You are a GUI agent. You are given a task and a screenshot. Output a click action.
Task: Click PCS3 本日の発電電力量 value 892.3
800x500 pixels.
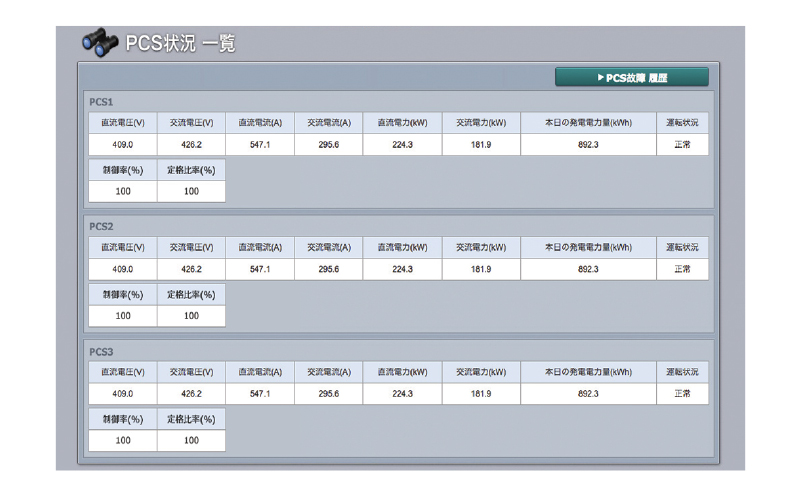(x=588, y=394)
